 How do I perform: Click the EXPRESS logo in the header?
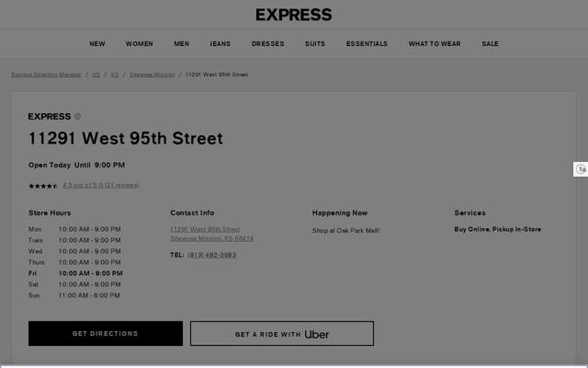pyautogui.click(x=294, y=15)
